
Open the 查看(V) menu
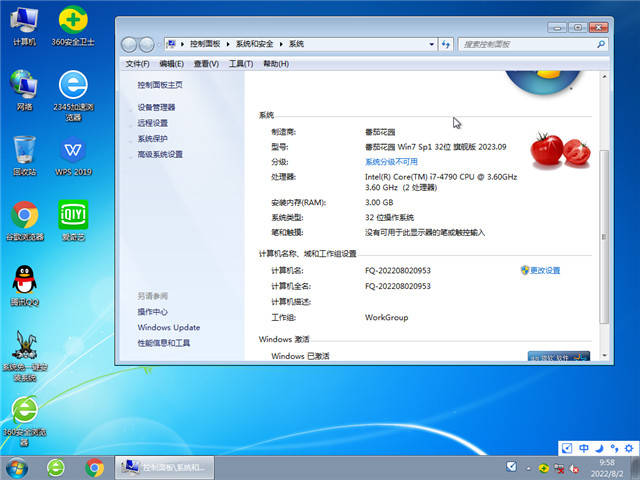[206, 64]
